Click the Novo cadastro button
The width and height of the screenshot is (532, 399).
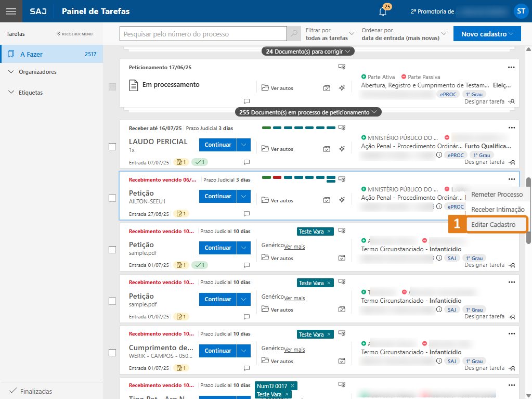tap(487, 34)
